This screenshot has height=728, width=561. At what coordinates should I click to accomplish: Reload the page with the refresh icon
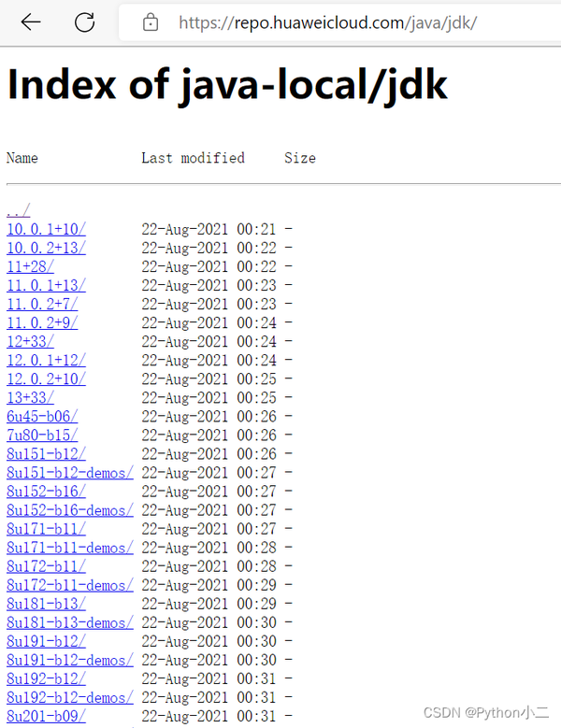pyautogui.click(x=84, y=21)
